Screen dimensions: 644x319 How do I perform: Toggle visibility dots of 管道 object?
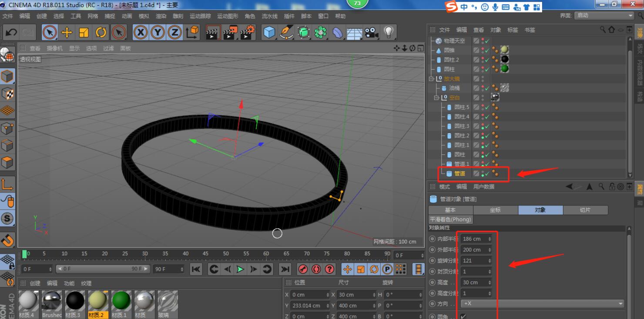[483, 174]
